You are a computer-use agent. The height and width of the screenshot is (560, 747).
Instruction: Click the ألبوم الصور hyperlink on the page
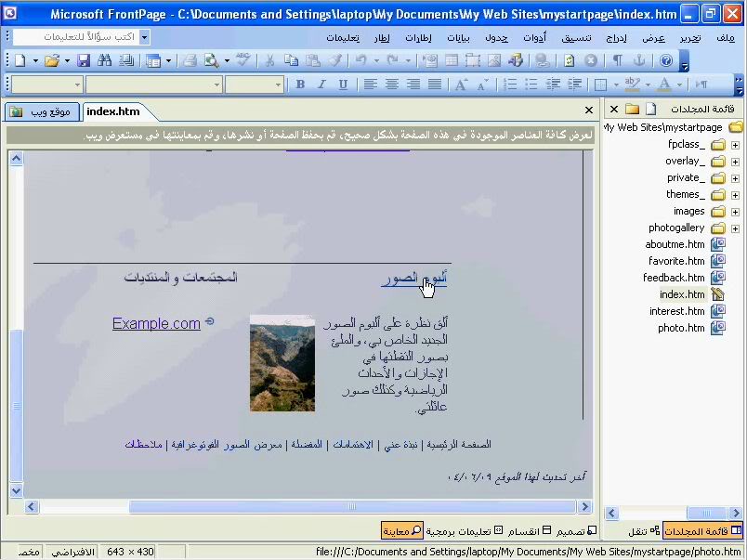(x=413, y=278)
